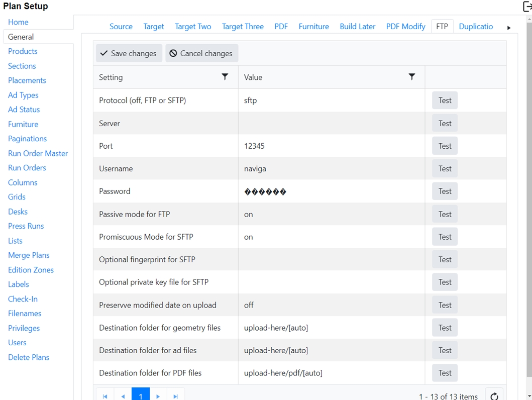The image size is (532, 400).
Task: Open the Target Three tab
Action: click(243, 27)
